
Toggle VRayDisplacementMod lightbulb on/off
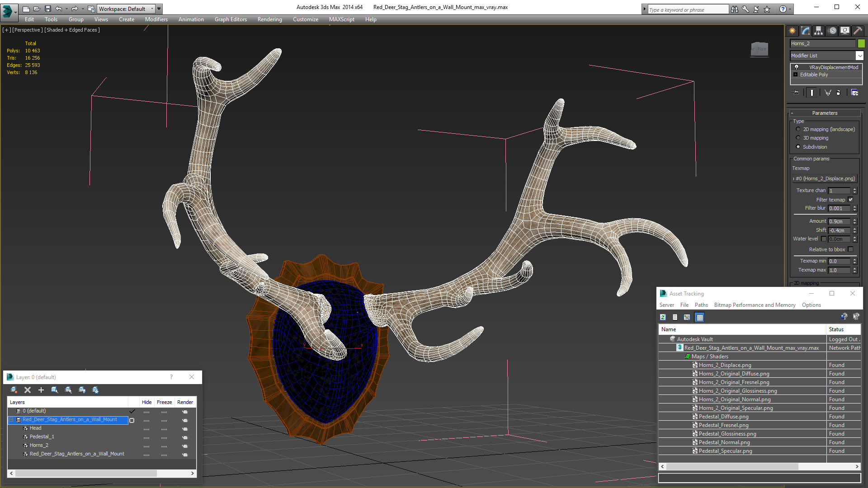797,67
